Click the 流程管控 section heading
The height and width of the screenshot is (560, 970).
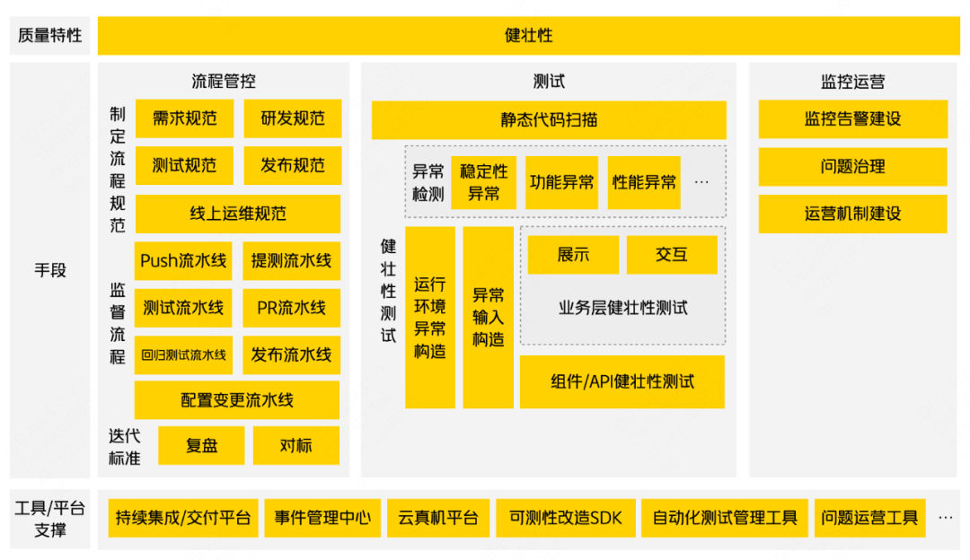(x=224, y=81)
